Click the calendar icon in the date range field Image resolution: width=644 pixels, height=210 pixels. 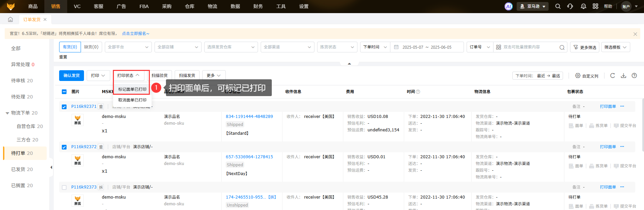[x=396, y=47]
